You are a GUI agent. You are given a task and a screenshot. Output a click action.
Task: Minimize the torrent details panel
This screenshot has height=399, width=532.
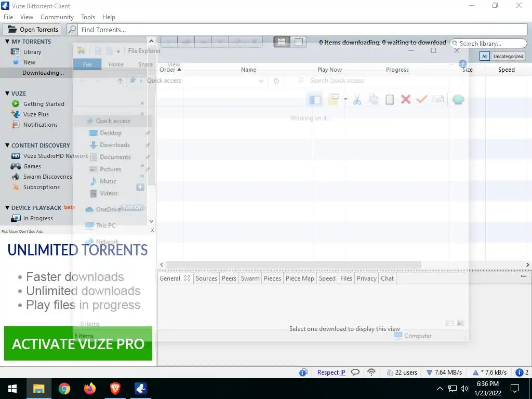(x=524, y=276)
